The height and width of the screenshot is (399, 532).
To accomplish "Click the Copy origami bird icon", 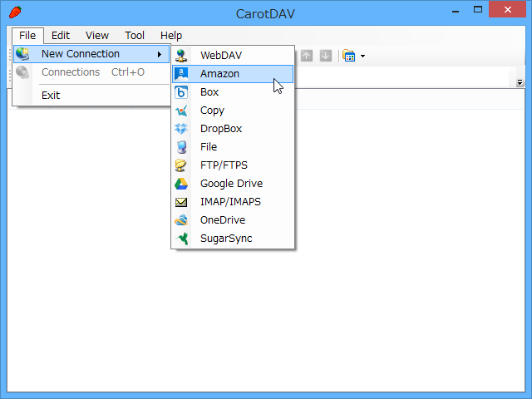I will pyautogui.click(x=181, y=111).
